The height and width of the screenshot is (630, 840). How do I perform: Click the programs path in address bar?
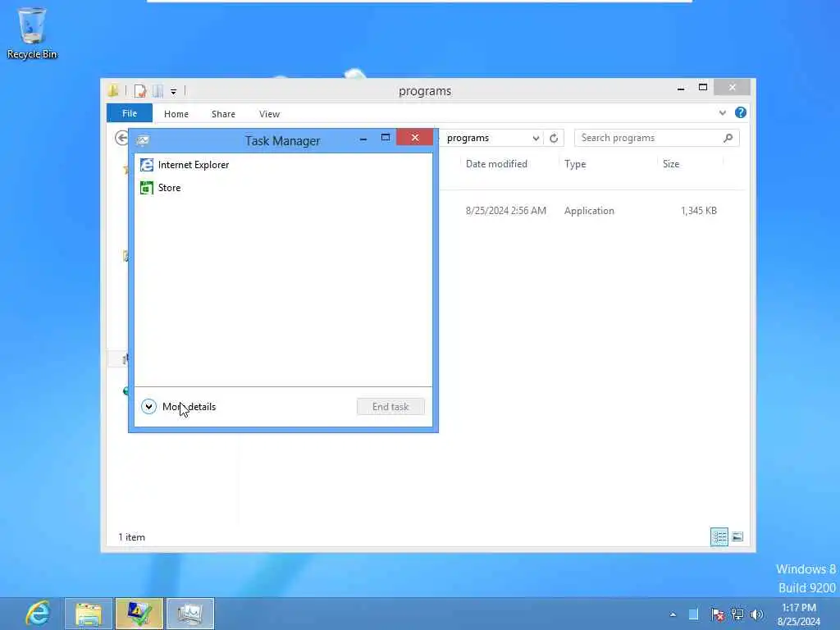pyautogui.click(x=468, y=138)
